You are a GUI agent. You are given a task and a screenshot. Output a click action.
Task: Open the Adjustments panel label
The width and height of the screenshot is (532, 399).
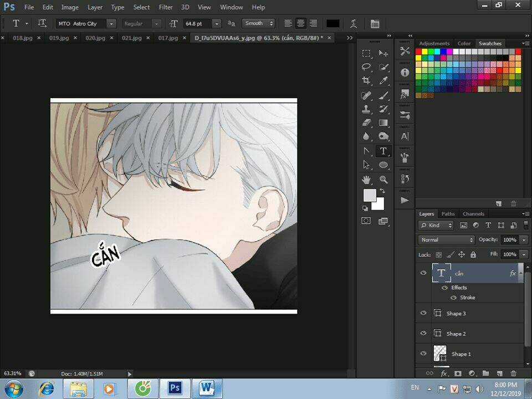click(x=434, y=43)
